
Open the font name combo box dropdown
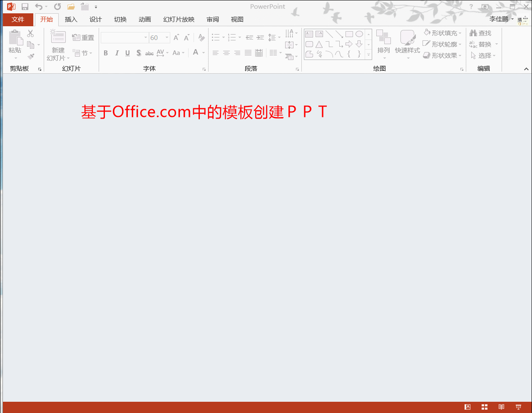(x=146, y=37)
